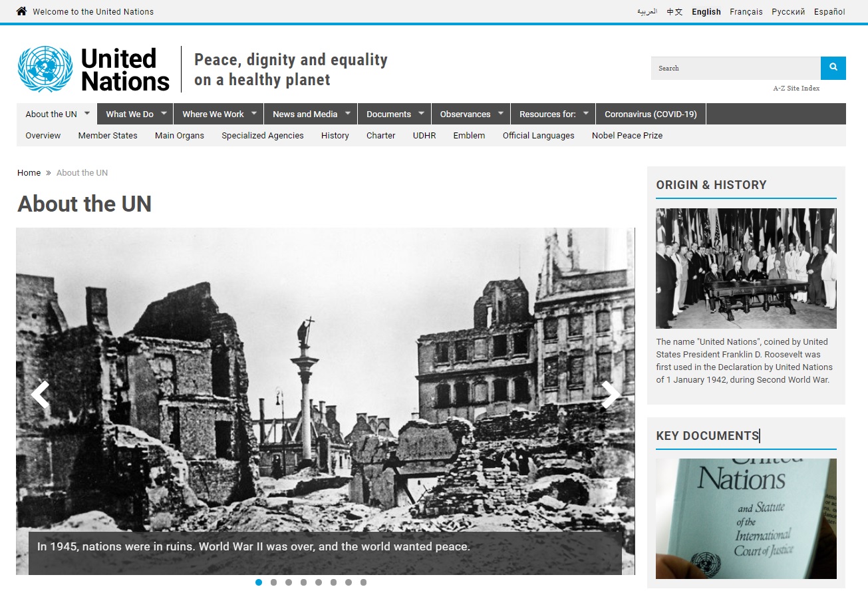Open the Where We Work menu
The width and height of the screenshot is (868, 591).
pyautogui.click(x=213, y=114)
